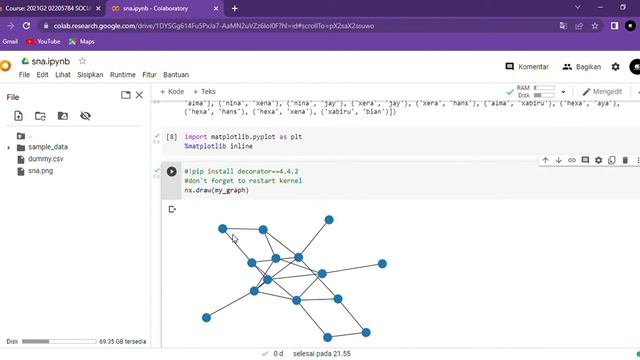
Task: Mount Google Drive folder icon
Action: [x=62, y=116]
